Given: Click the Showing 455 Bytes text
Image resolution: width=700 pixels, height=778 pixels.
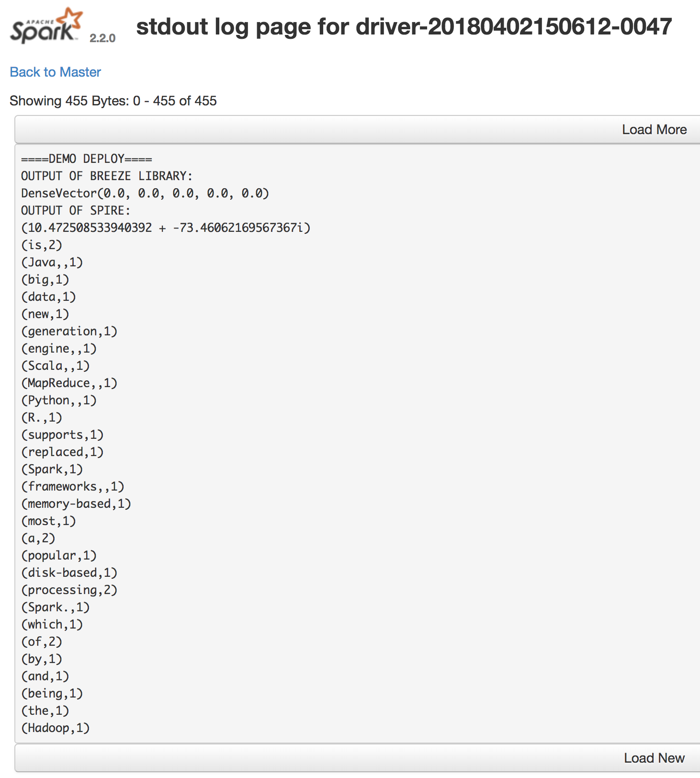Looking at the screenshot, I should [x=113, y=101].
